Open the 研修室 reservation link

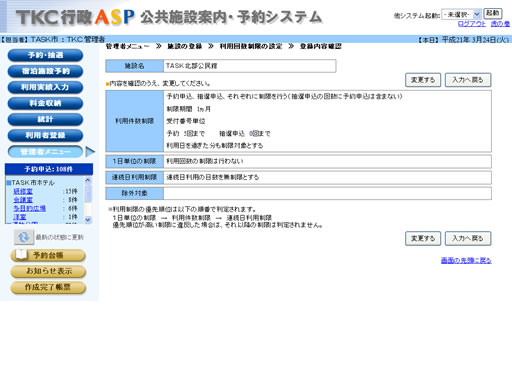click(23, 191)
